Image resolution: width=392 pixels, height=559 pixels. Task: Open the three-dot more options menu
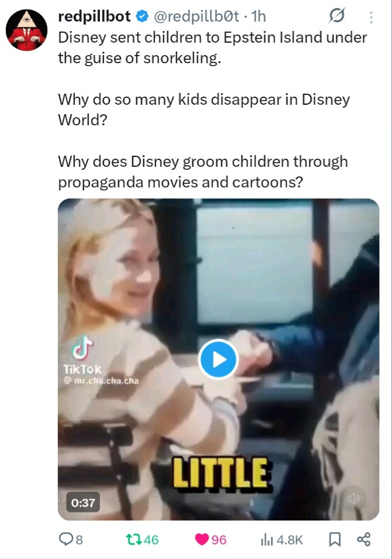click(x=371, y=17)
